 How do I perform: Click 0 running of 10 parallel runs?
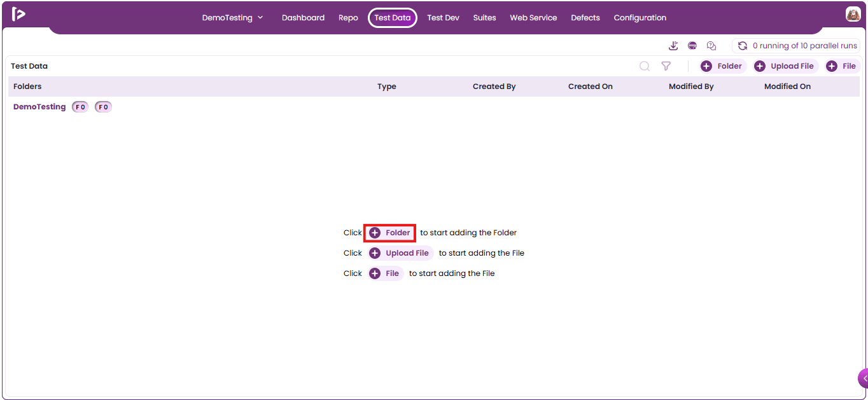pyautogui.click(x=796, y=46)
